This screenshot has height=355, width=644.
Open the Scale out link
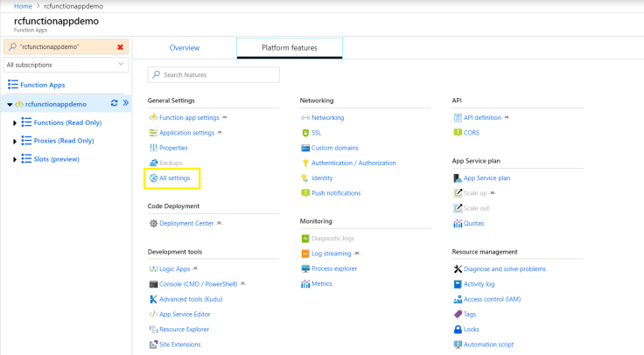[x=476, y=208]
